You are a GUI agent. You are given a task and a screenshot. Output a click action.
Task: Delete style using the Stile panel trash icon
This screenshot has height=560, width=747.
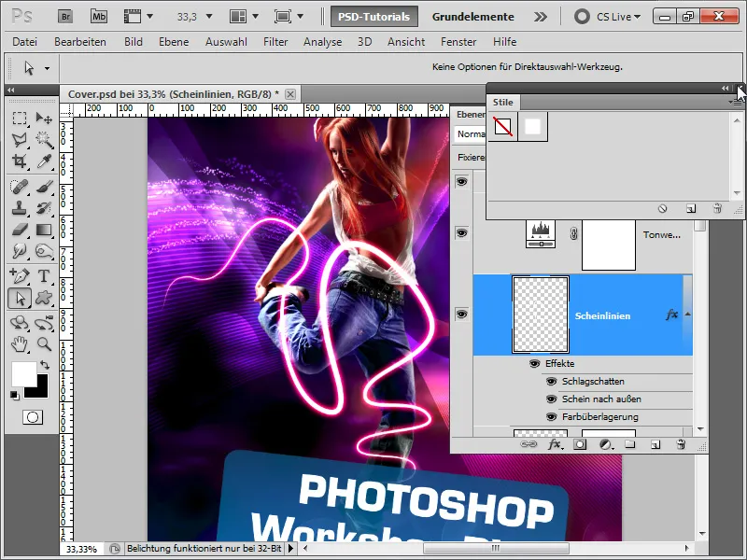[x=717, y=208]
